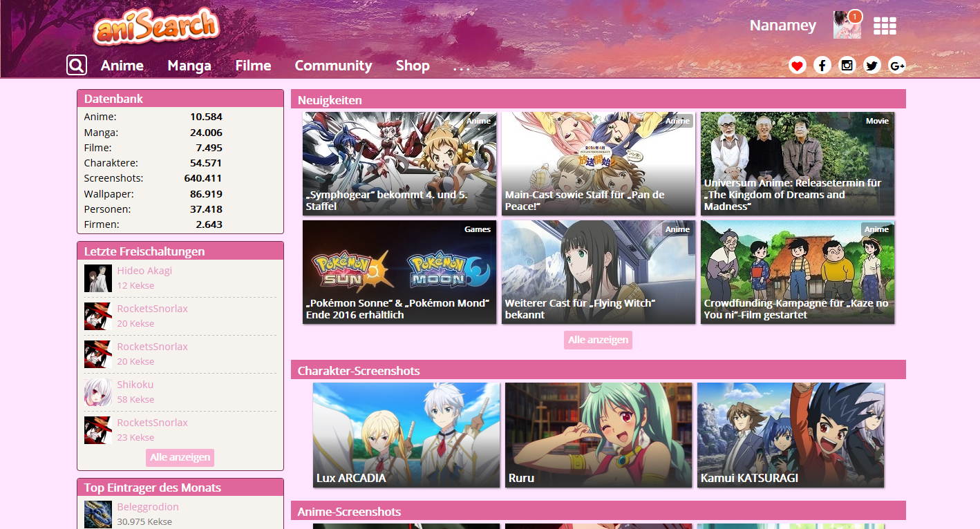Click the Nanamey username
The height and width of the screenshot is (529, 980).
pyautogui.click(x=783, y=26)
